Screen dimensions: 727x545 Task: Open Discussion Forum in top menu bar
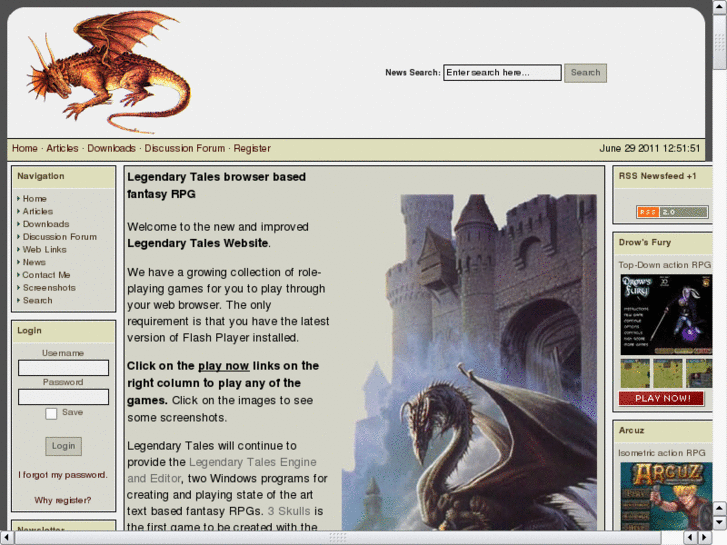click(x=185, y=148)
